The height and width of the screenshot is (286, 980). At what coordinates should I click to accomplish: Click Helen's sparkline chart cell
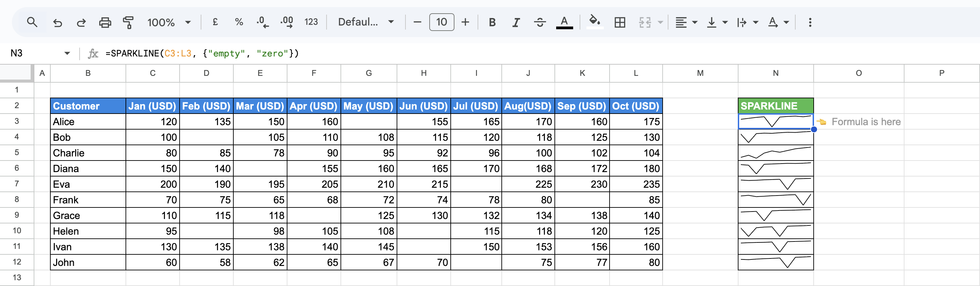coord(775,231)
